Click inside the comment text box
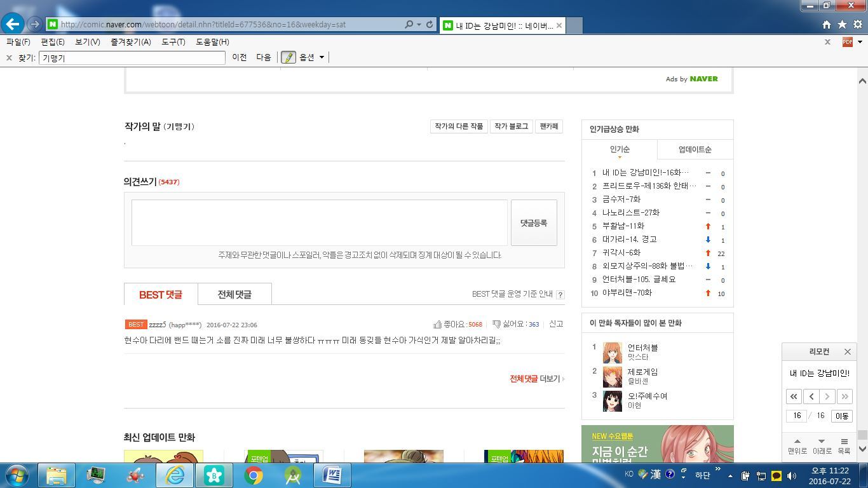Viewport: 868px width, 488px height. tap(319, 222)
